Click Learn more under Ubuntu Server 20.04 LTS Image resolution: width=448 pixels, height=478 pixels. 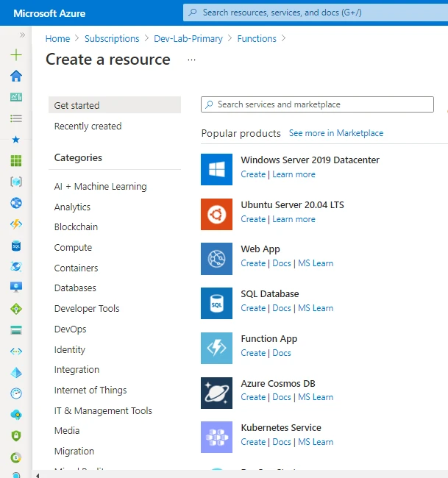click(294, 219)
